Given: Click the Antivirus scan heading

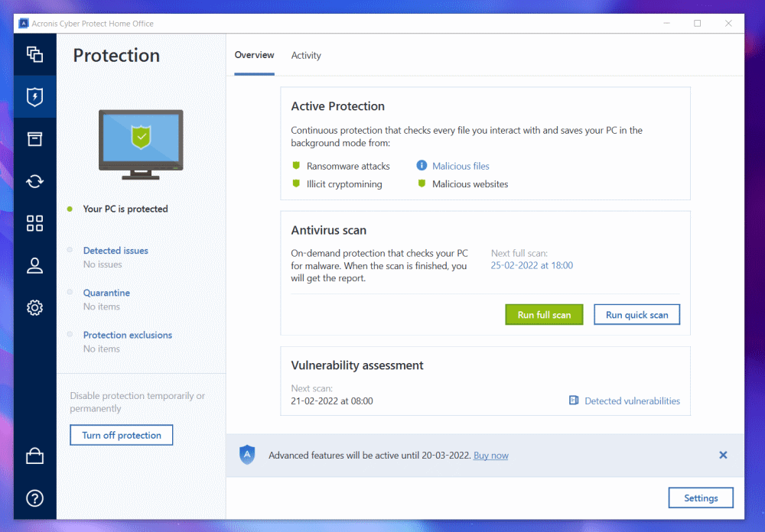Looking at the screenshot, I should click(x=328, y=230).
